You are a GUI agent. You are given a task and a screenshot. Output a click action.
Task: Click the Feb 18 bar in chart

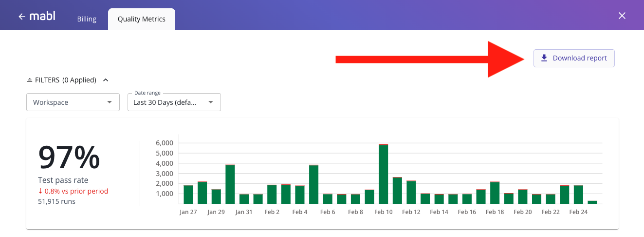click(495, 193)
